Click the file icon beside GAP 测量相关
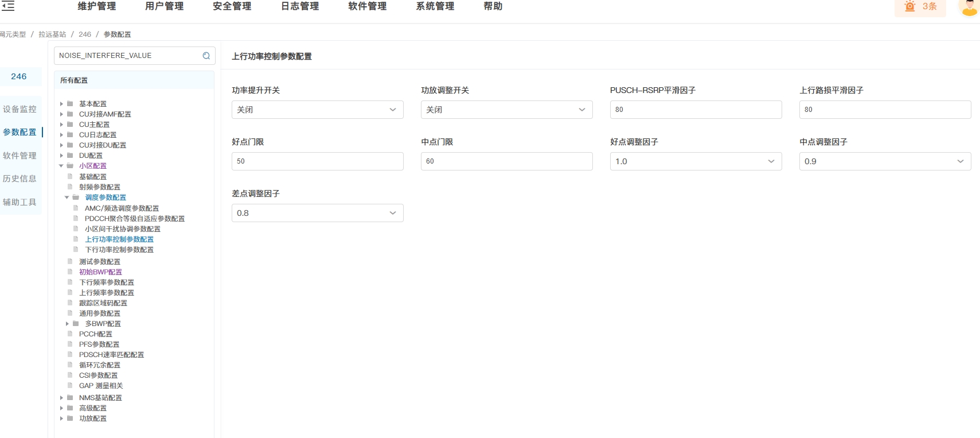Viewport: 980px width, 438px height. 70,386
